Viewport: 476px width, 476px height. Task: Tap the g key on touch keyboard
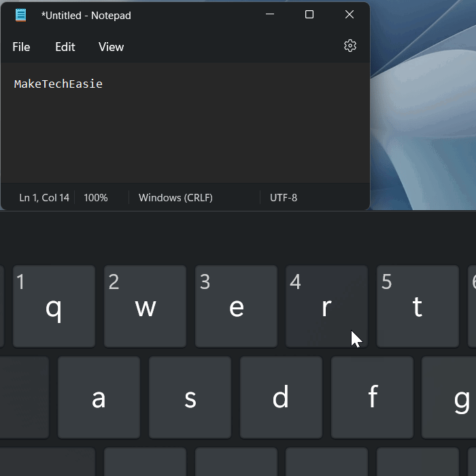[449, 397]
